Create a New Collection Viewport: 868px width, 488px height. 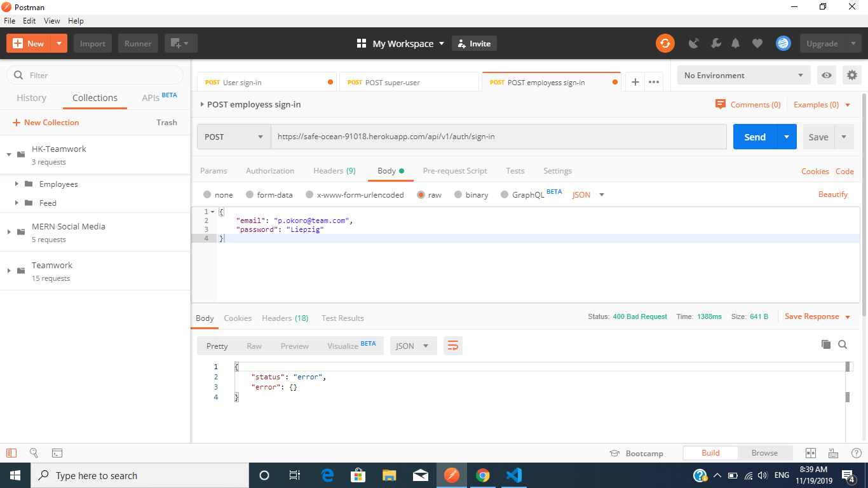[46, 122]
